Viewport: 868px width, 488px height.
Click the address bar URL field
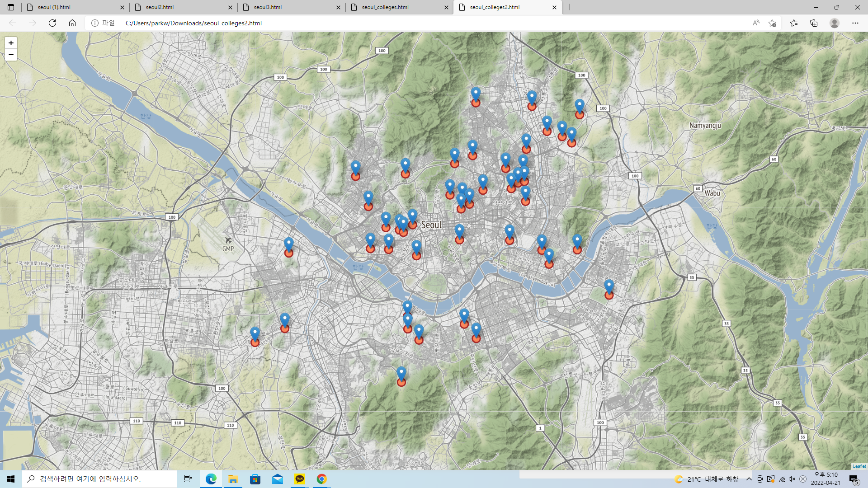coord(407,23)
